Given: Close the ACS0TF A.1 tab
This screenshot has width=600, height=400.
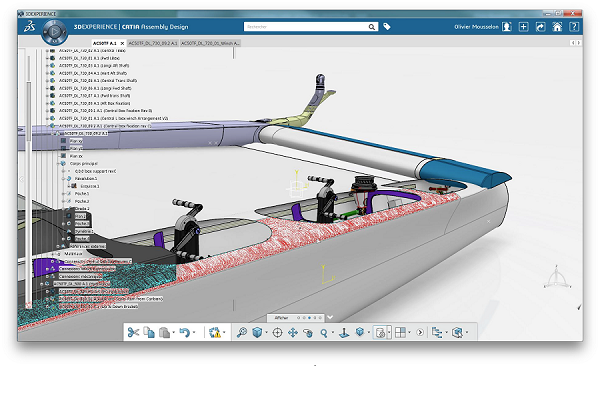Looking at the screenshot, I should [x=122, y=43].
